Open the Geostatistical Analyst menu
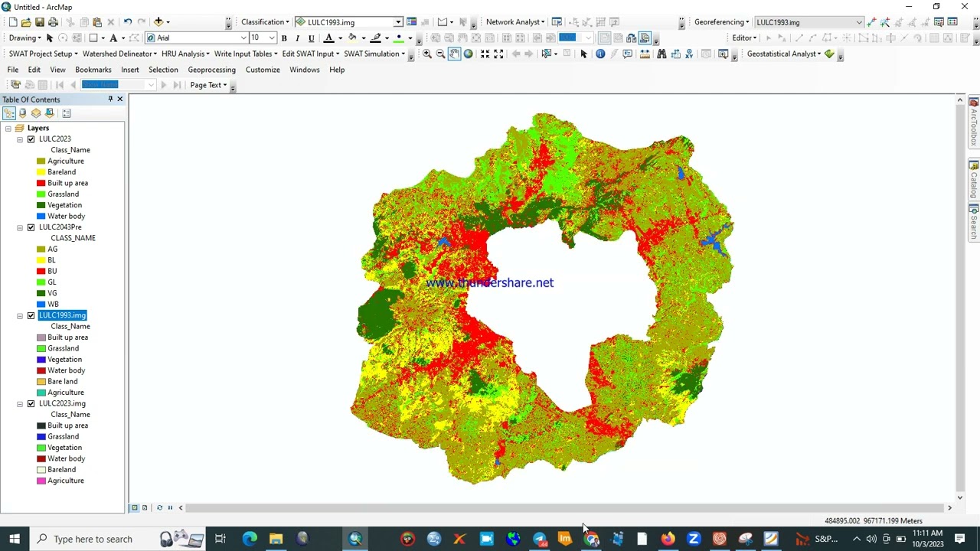Viewport: 980px width, 551px height. click(x=784, y=54)
